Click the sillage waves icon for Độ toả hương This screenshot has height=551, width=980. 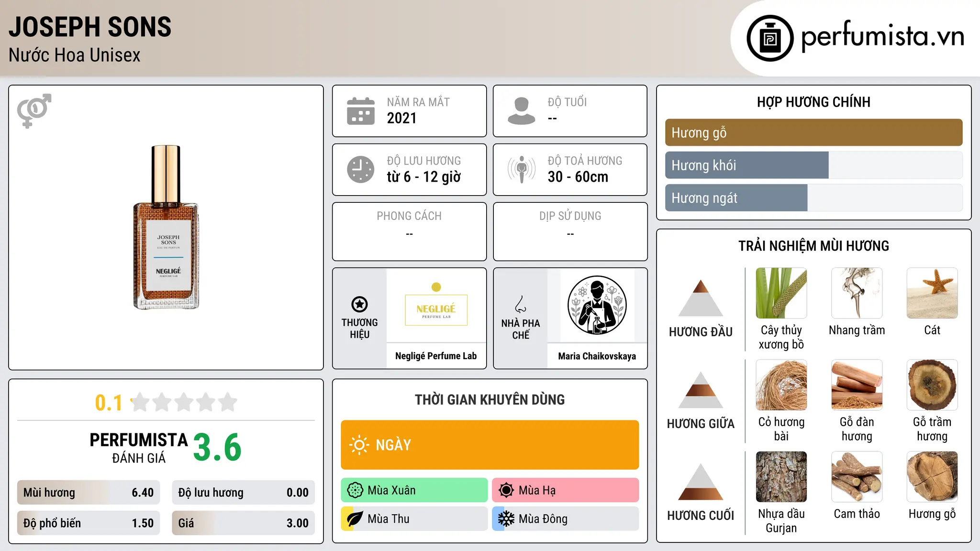(x=522, y=169)
